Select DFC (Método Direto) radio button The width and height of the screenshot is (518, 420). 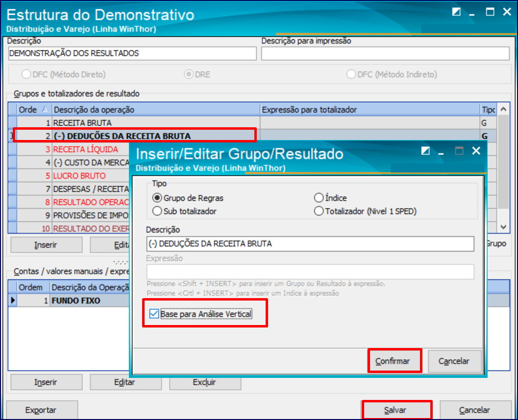(x=26, y=74)
